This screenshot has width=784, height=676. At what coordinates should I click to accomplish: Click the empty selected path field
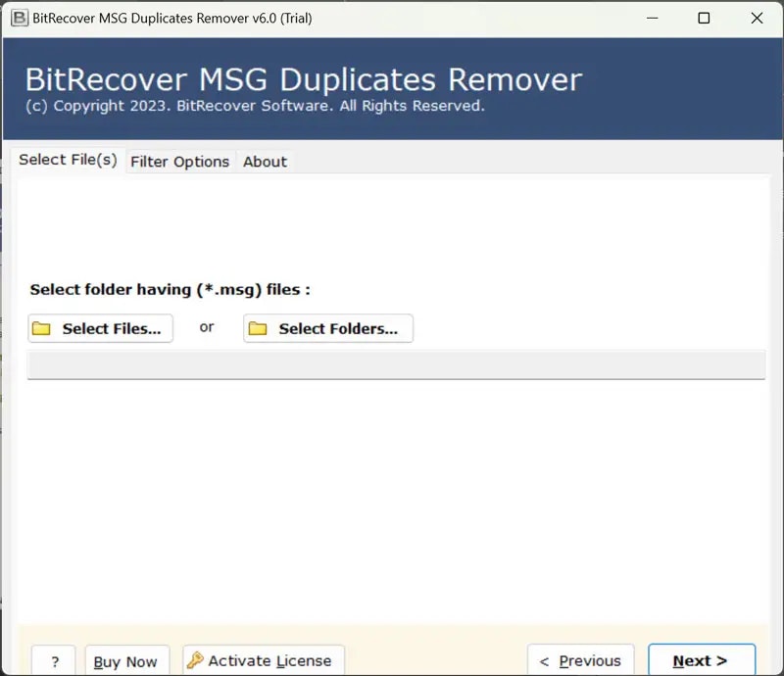click(x=396, y=365)
